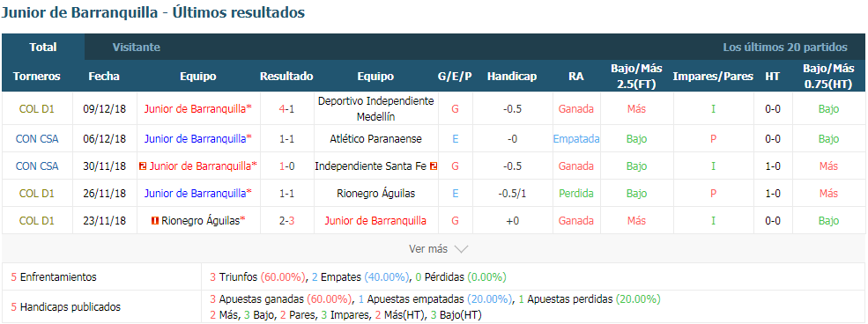Click Rionegro Águilas in 26/11/18 row

click(x=376, y=194)
